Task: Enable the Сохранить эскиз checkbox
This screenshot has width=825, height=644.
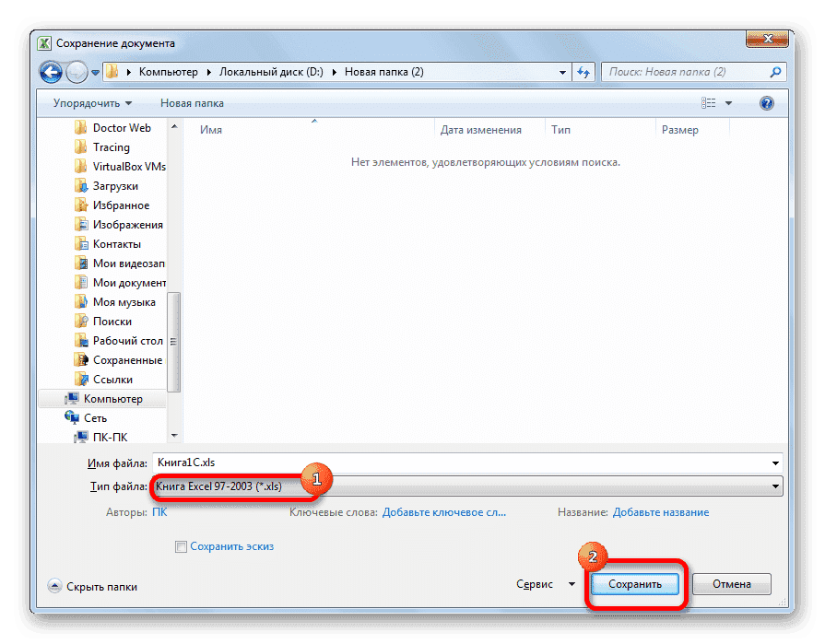Action: click(182, 546)
